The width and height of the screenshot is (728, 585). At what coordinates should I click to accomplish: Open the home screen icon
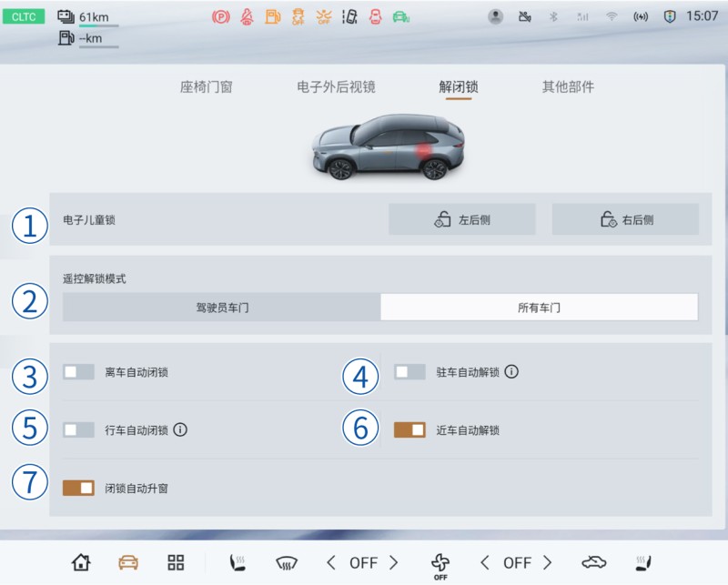(81, 562)
